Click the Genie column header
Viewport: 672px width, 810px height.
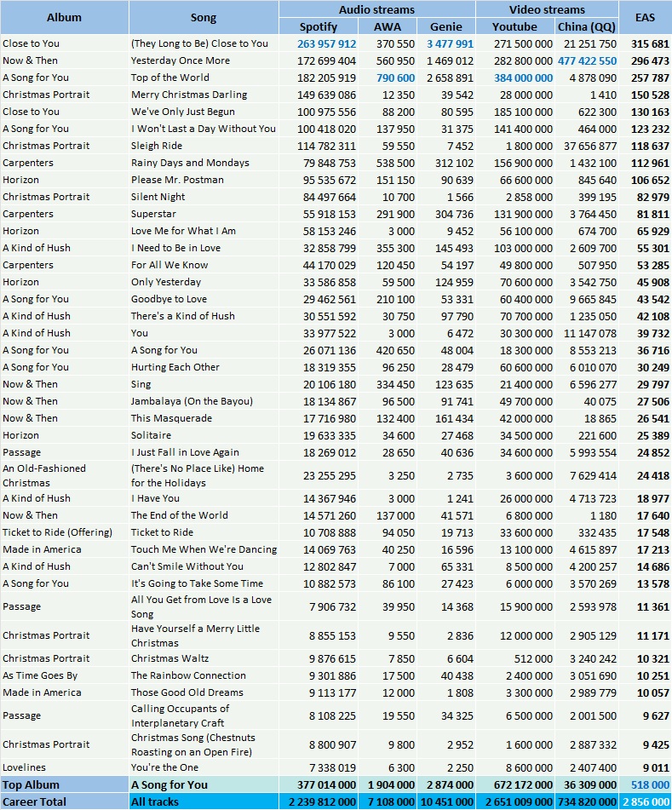[446, 26]
